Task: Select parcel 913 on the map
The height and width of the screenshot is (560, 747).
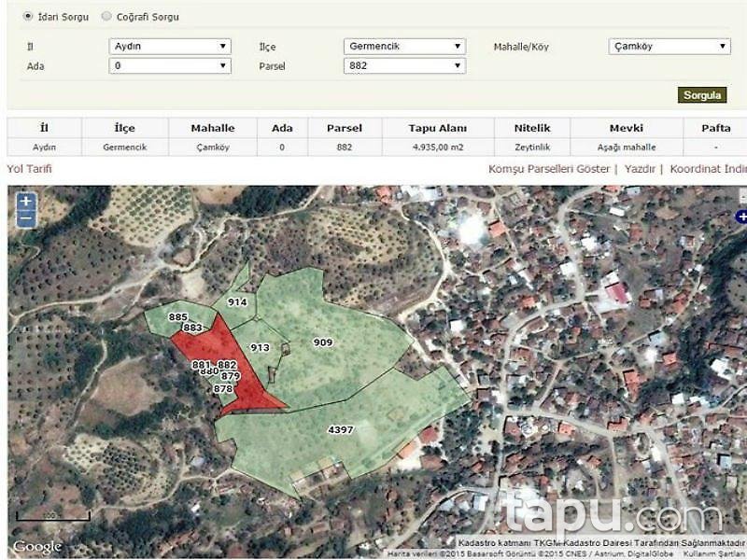Action: pos(261,347)
